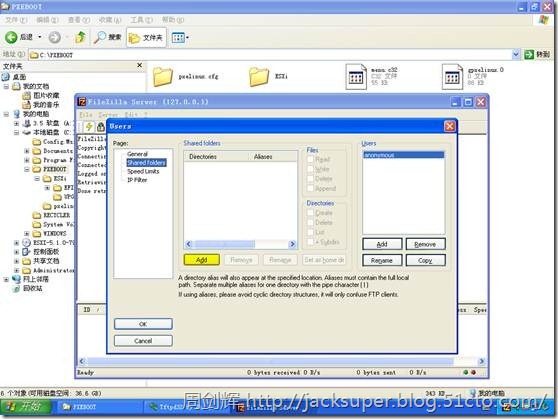
Task: Open the Back button history dropdown arrow
Action: pos(40,37)
